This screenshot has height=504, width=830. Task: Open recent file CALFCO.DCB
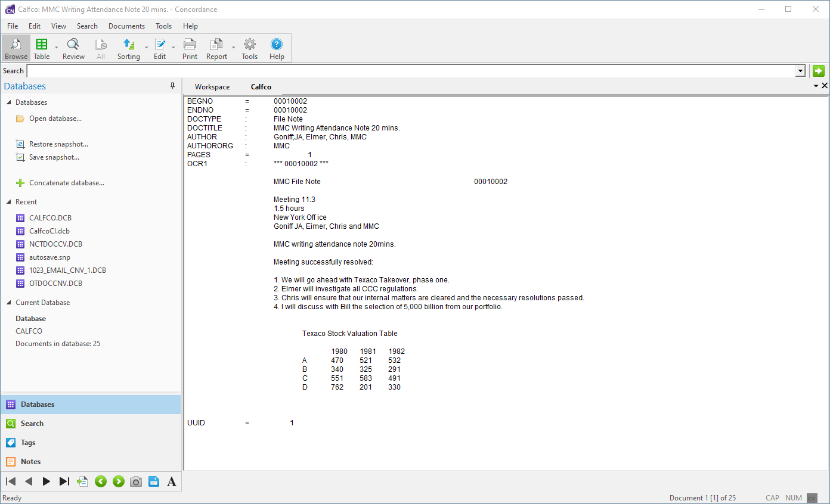pyautogui.click(x=50, y=218)
